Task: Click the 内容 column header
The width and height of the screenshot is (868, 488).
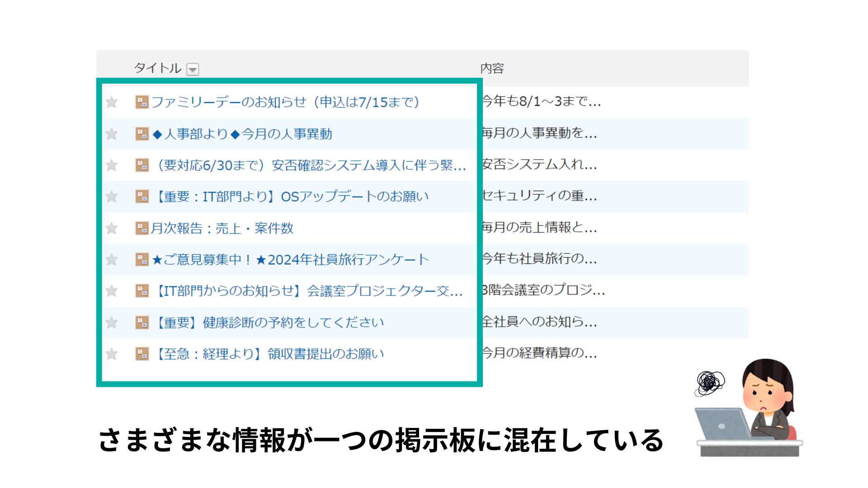Action: [x=492, y=68]
